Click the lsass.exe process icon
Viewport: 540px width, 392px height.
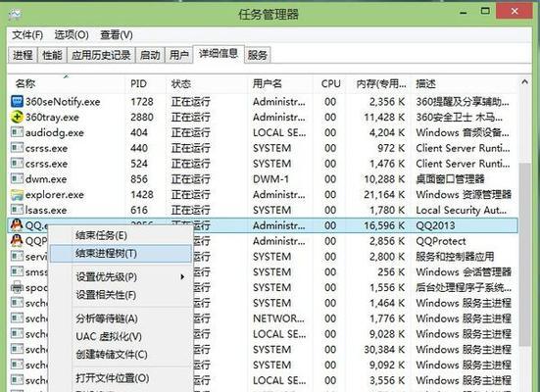[17, 210]
